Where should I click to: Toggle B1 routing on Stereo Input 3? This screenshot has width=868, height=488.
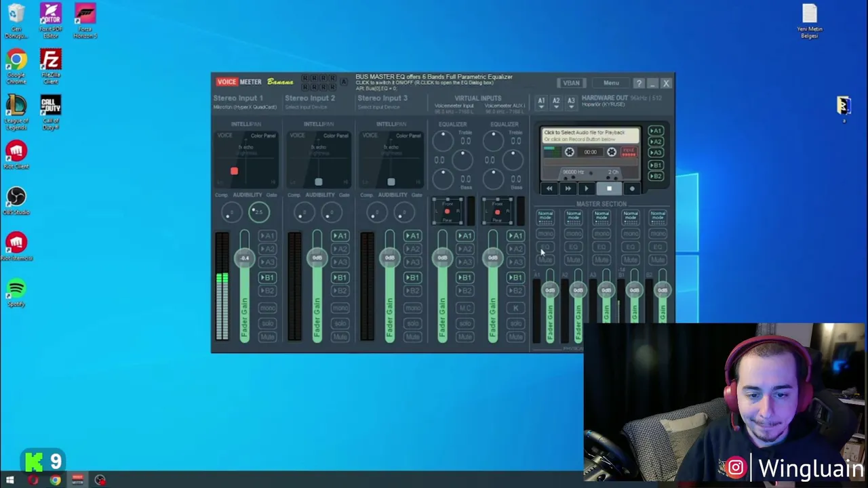coord(412,278)
